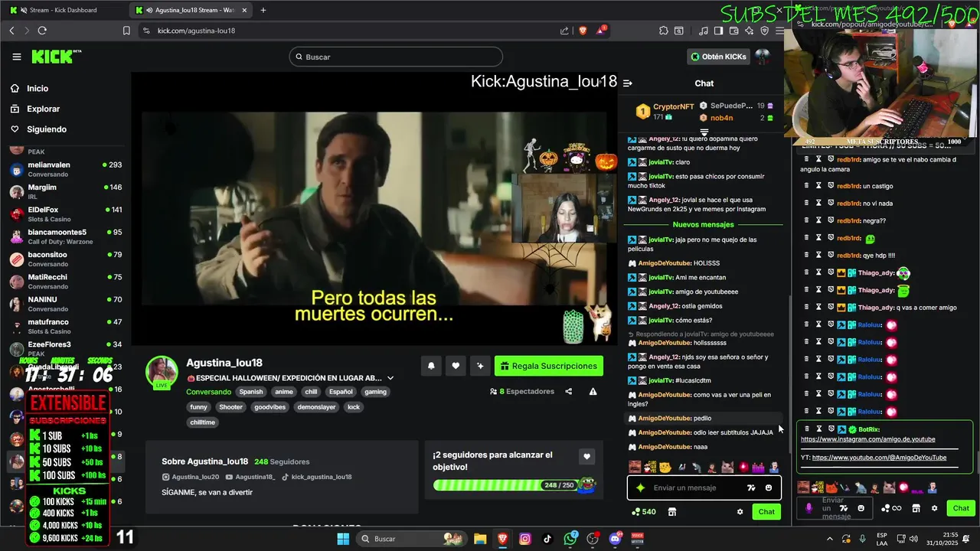
Task: Click Regala Suscripciones button
Action: coord(549,366)
